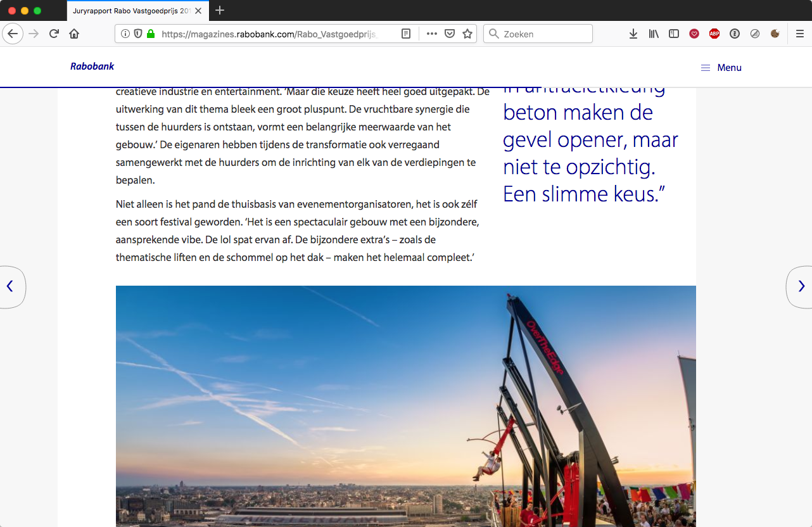Save page to Pocket
Image resolution: width=812 pixels, height=527 pixels.
[x=450, y=34]
